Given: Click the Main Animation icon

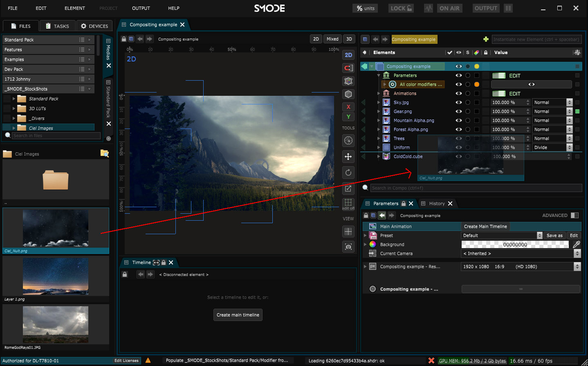Looking at the screenshot, I should click(373, 226).
